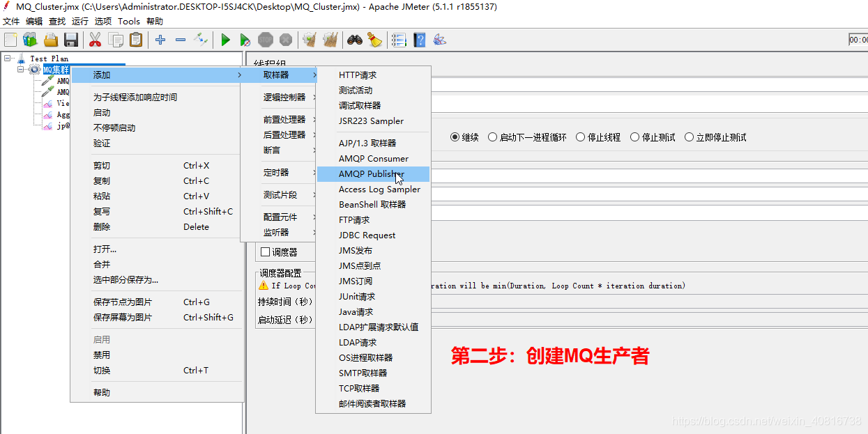Select the 立即停止测试 radio button

[x=689, y=137]
